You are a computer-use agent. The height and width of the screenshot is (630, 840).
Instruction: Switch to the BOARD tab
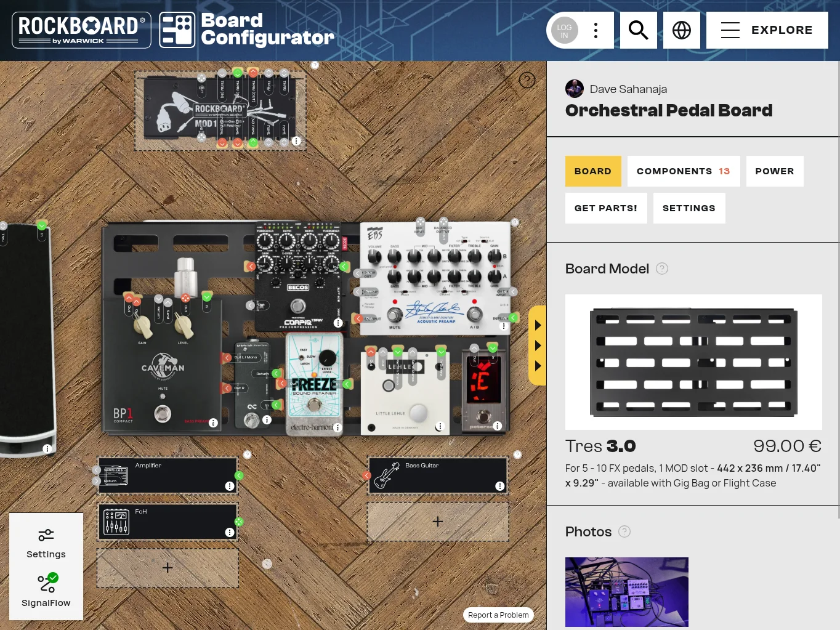tap(593, 171)
